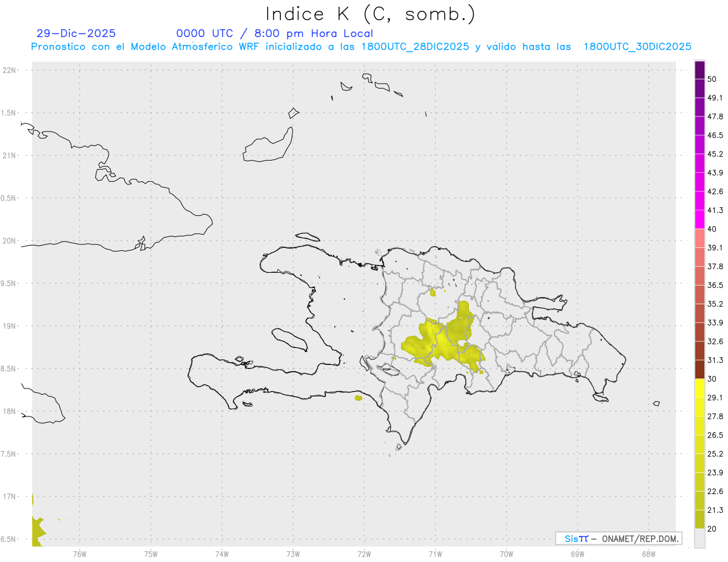Click the colorbar value '30'
Screen dimensions: 728x562
[712, 379]
